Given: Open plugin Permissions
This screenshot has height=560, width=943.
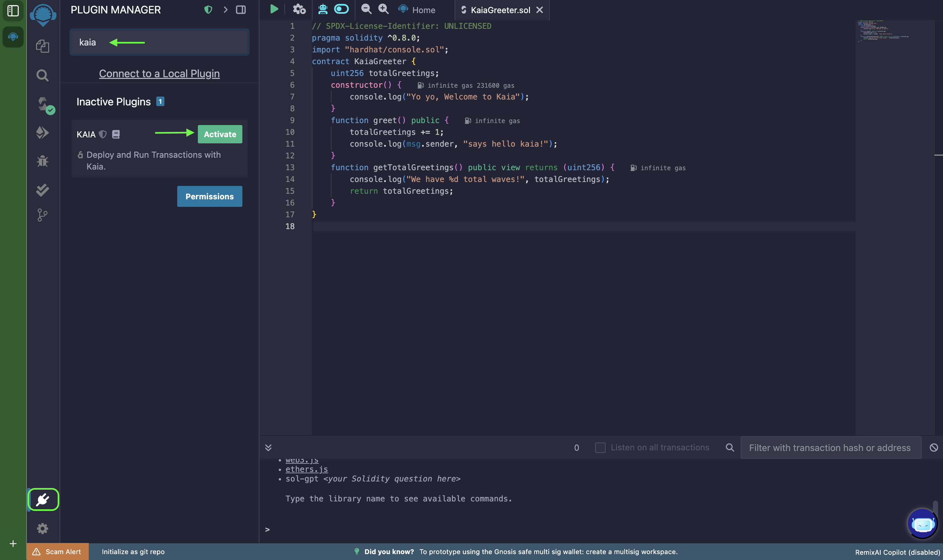Looking at the screenshot, I should point(210,196).
